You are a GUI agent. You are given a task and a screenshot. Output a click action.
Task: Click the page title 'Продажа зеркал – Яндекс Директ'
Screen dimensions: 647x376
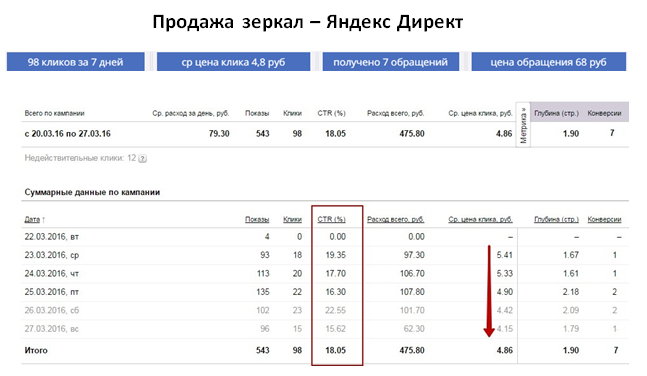pyautogui.click(x=308, y=22)
